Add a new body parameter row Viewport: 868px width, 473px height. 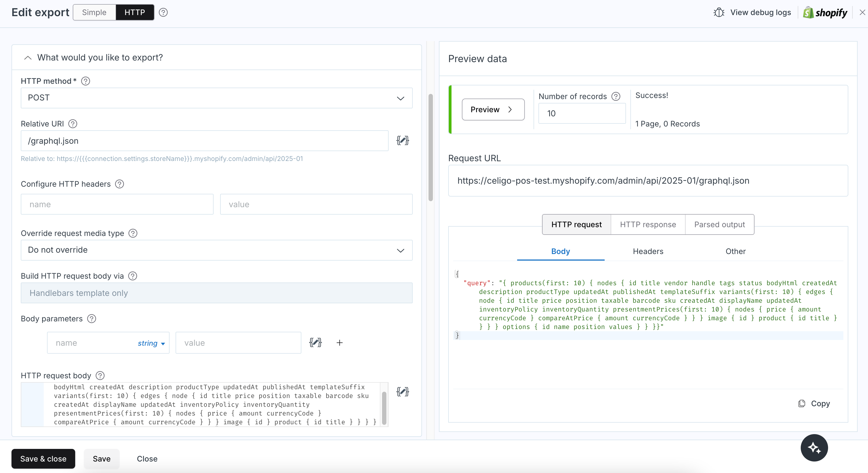[x=340, y=343]
